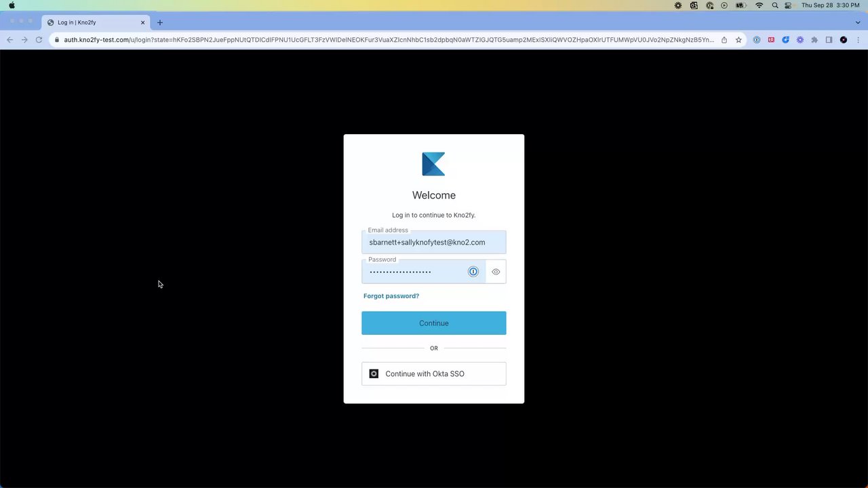Click the share icon in the address bar

click(x=724, y=40)
